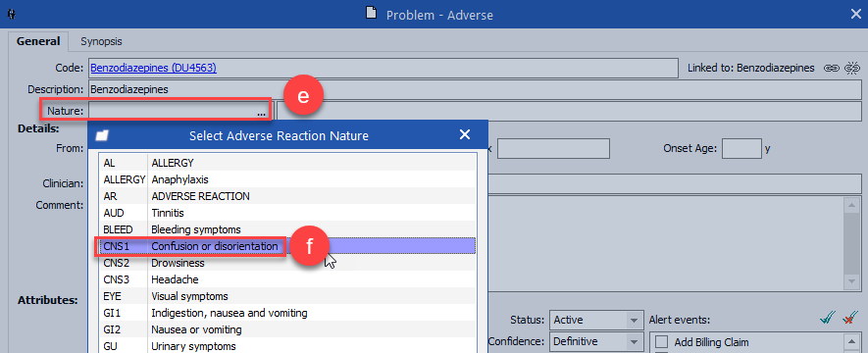Close the Select Adverse Reaction Nature dialog
Screen dimensions: 868x353
(465, 134)
